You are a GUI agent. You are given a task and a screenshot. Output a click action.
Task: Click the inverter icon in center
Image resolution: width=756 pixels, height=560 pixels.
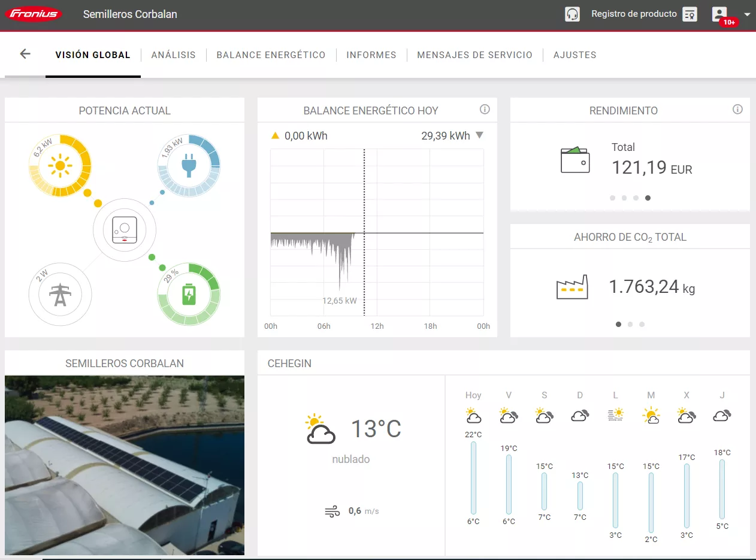[x=125, y=230]
